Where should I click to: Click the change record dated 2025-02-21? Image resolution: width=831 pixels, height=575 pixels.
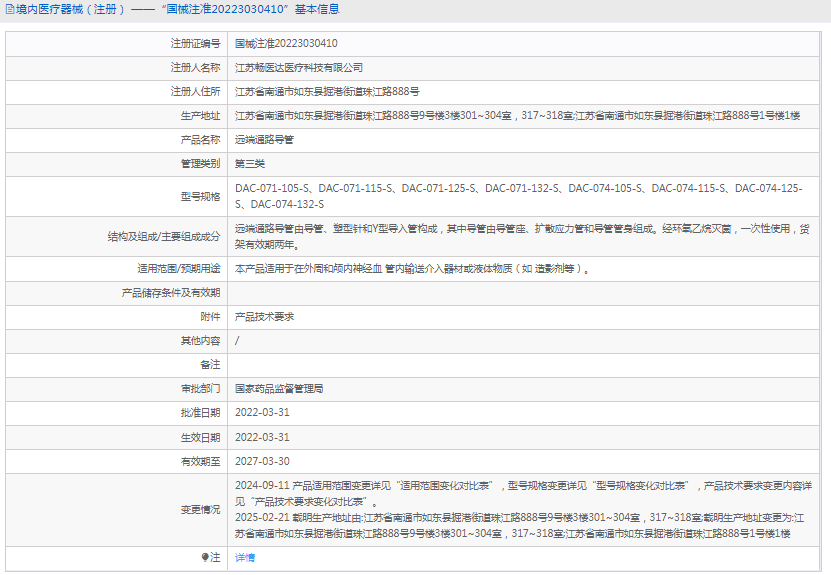coord(519,525)
